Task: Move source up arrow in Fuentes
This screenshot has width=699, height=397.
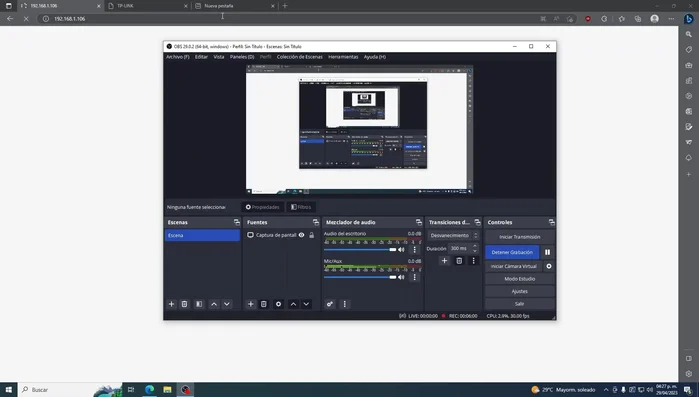Action: point(293,304)
